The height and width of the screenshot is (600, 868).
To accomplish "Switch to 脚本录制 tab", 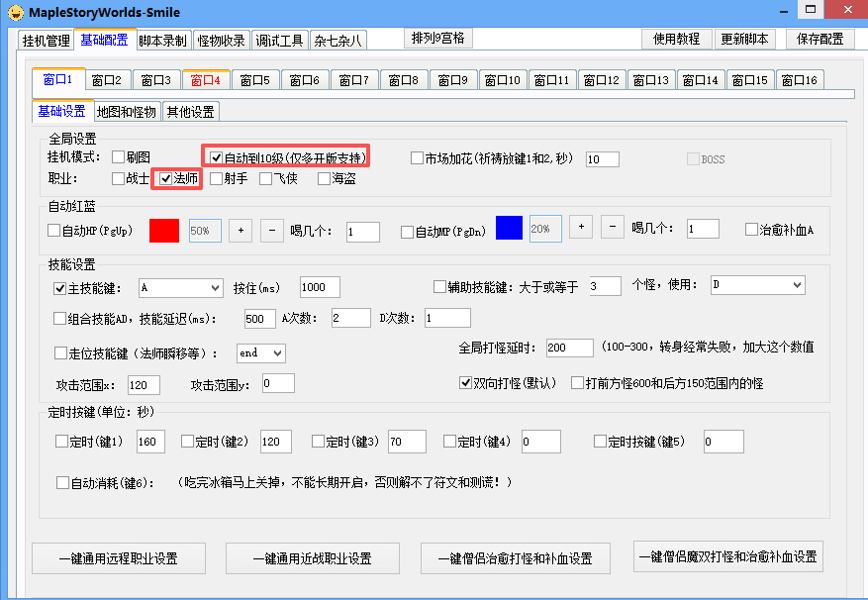I will (x=162, y=41).
